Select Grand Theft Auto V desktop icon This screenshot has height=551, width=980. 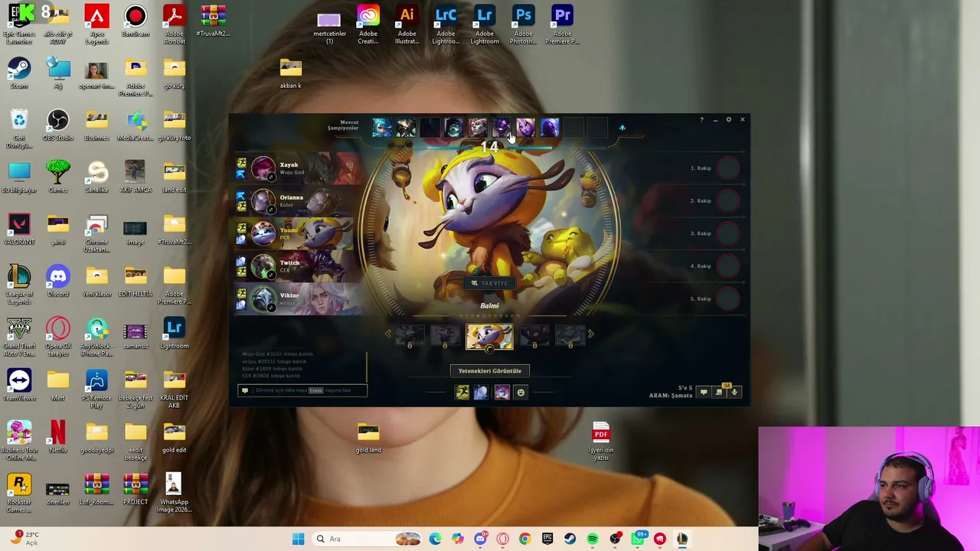(x=19, y=337)
